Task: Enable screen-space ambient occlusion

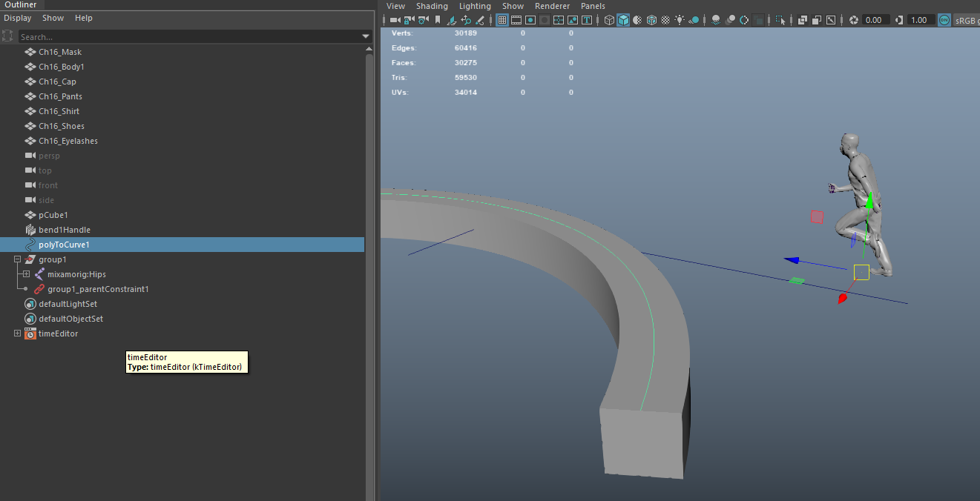Action: [715, 20]
